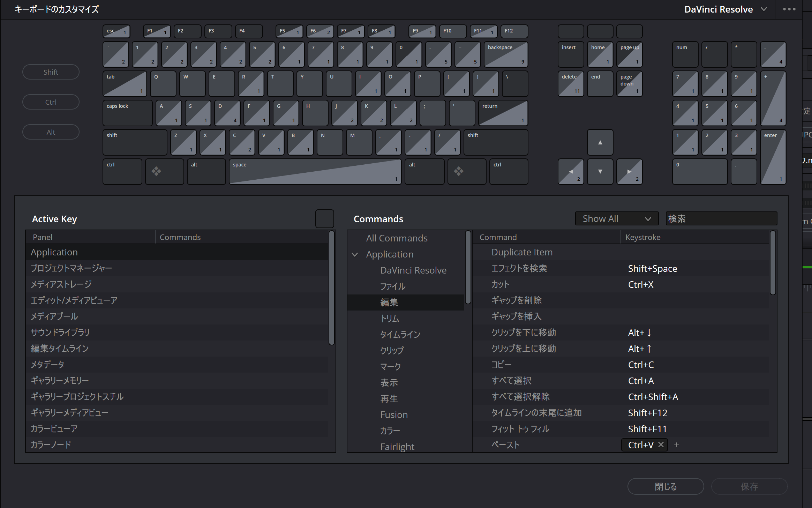Select the メディアプール panel row
Image resolution: width=812 pixels, height=508 pixels.
tap(177, 316)
